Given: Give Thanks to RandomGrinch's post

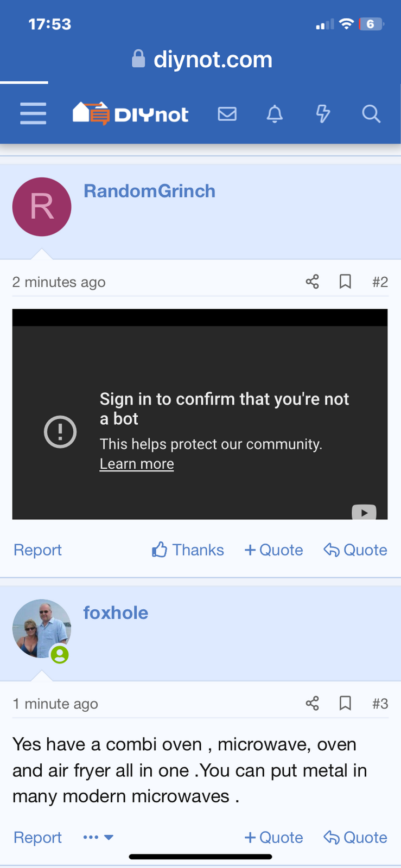Looking at the screenshot, I should (188, 550).
